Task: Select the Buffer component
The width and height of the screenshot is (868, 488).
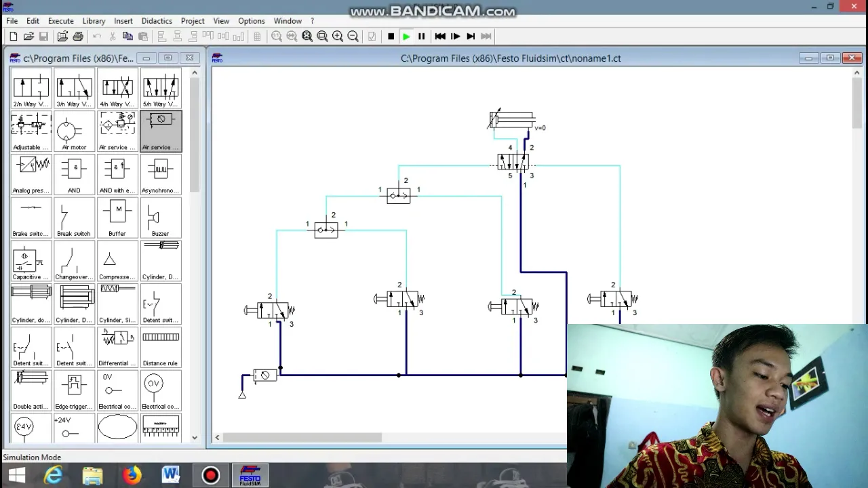Action: [117, 218]
